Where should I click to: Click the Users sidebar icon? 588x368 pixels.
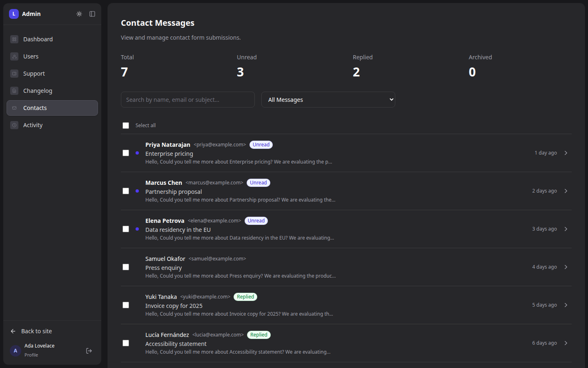(x=14, y=56)
